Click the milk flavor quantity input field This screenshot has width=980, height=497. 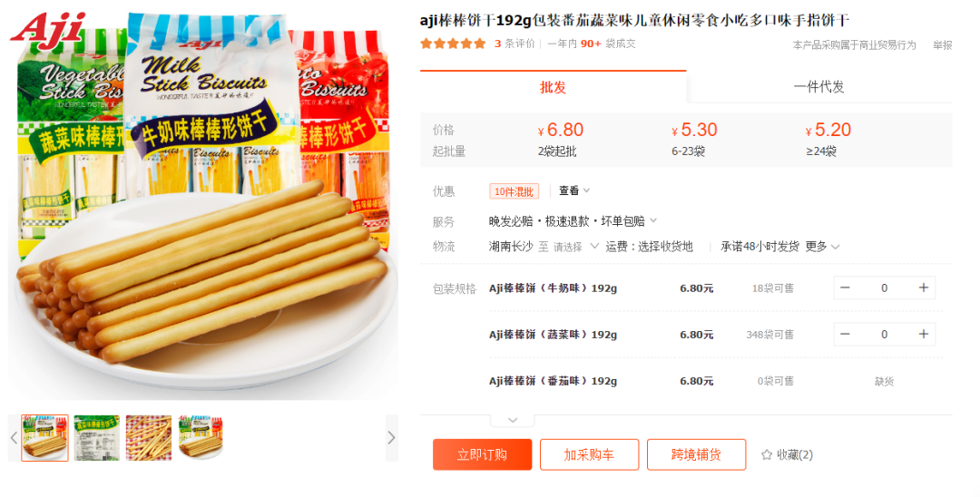tap(885, 287)
